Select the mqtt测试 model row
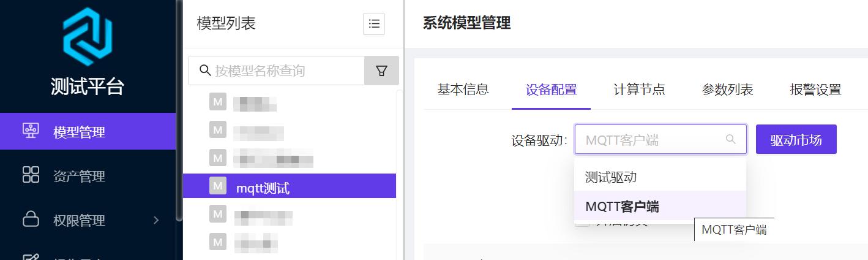 (x=290, y=186)
